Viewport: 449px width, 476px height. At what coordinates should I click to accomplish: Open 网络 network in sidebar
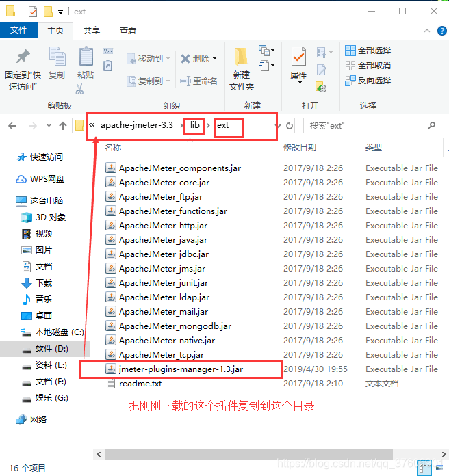pyautogui.click(x=31, y=419)
